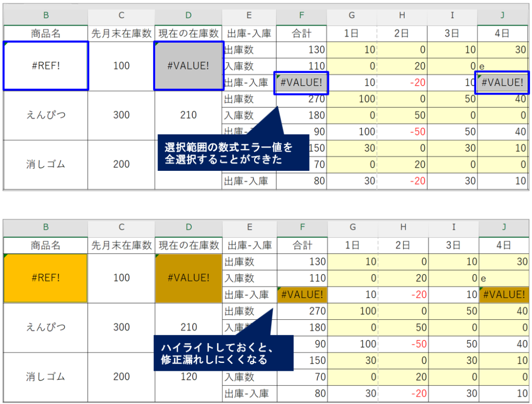532x404 pixels.
Task: Select the 120 stock cell in the bottom sheet
Action: pyautogui.click(x=189, y=376)
